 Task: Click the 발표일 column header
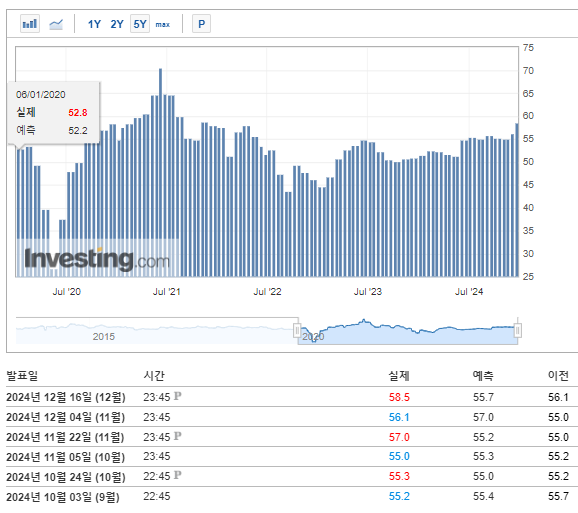(22, 376)
